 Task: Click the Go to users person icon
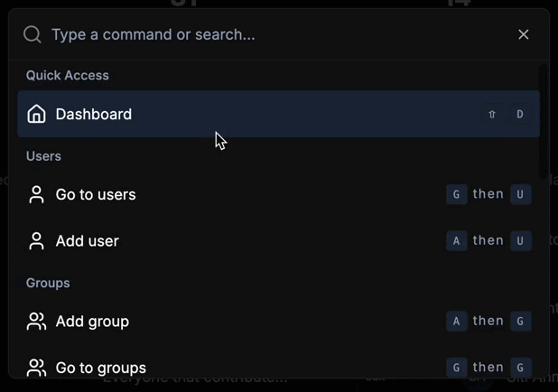[37, 194]
